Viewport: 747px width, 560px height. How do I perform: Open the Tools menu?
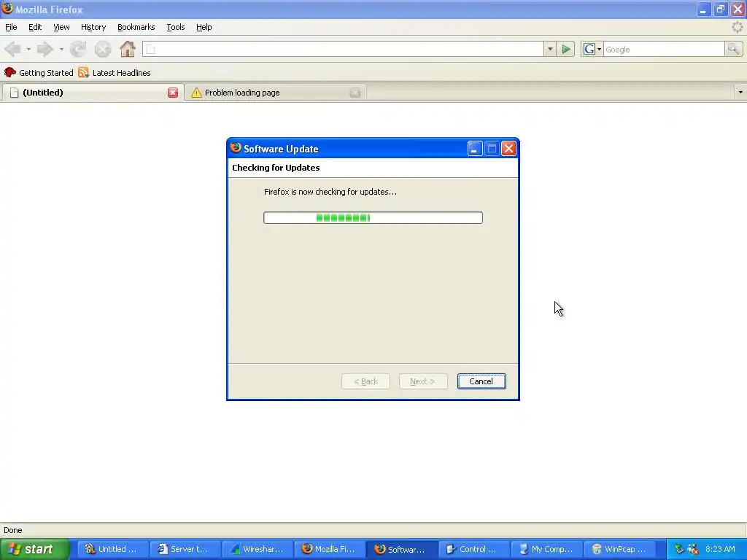(x=175, y=27)
